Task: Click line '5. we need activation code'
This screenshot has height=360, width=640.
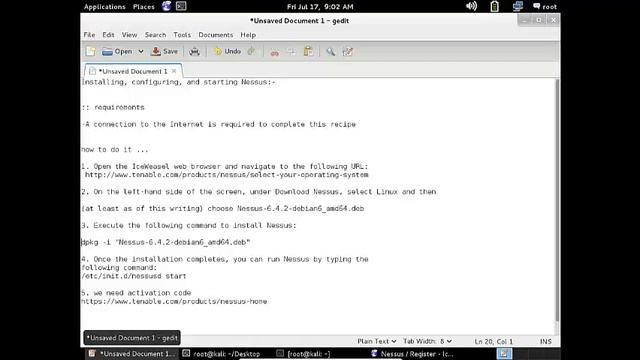Action: [136, 293]
